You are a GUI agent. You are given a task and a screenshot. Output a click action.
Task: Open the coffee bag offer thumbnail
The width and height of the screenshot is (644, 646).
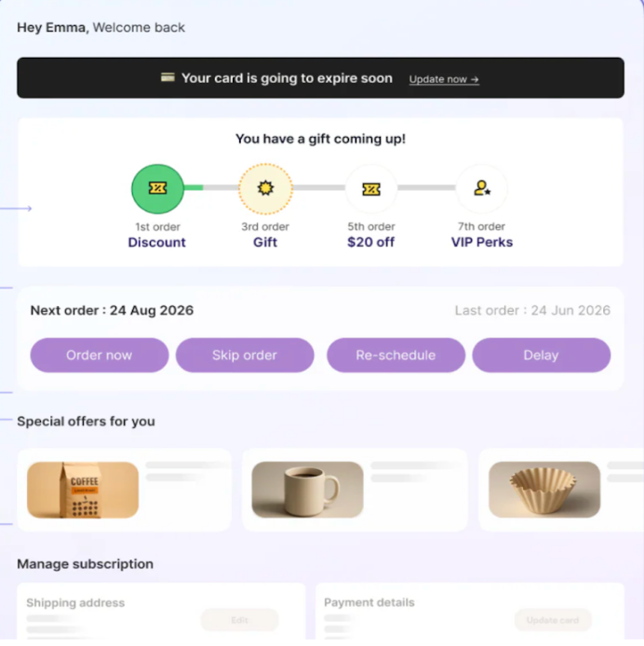coord(83,490)
